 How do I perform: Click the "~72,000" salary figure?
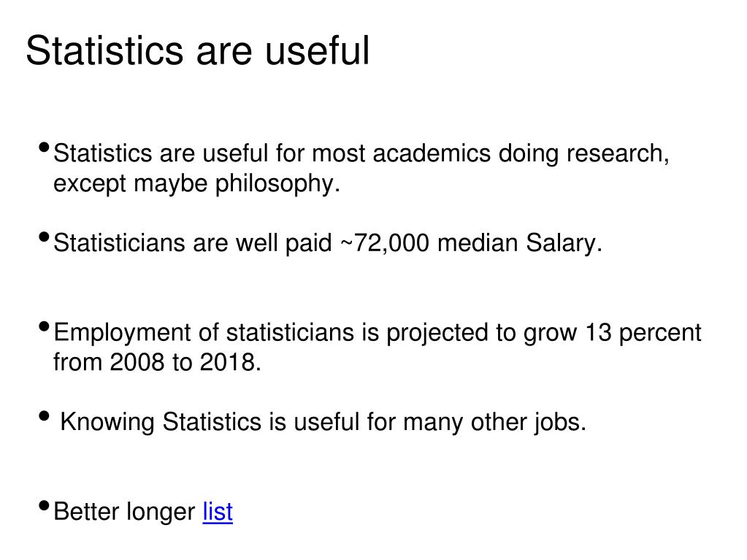coord(385,243)
